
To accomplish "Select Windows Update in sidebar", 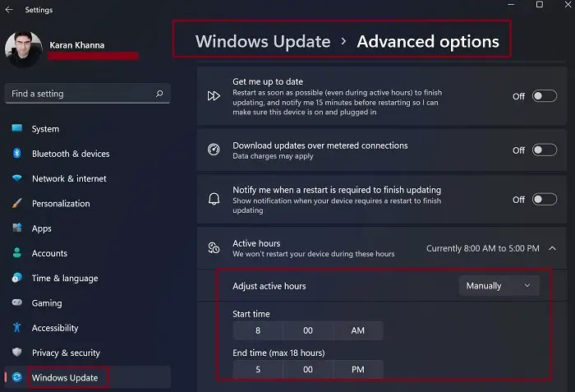I will pos(87,377).
